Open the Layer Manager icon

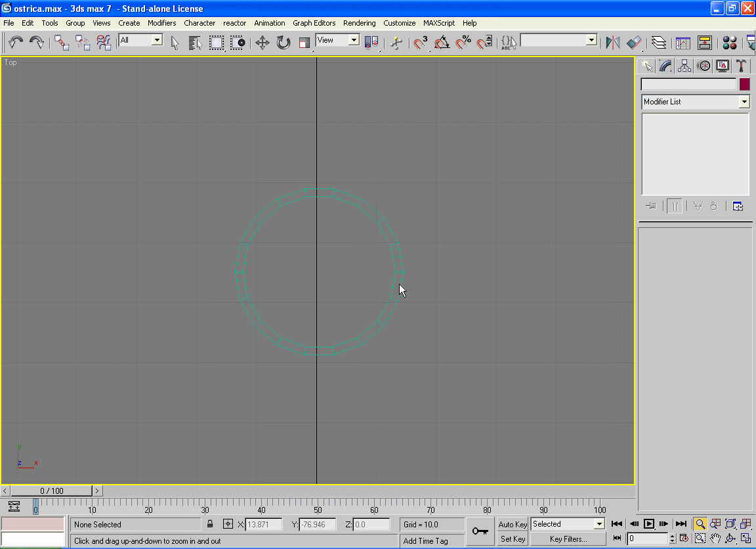[658, 43]
